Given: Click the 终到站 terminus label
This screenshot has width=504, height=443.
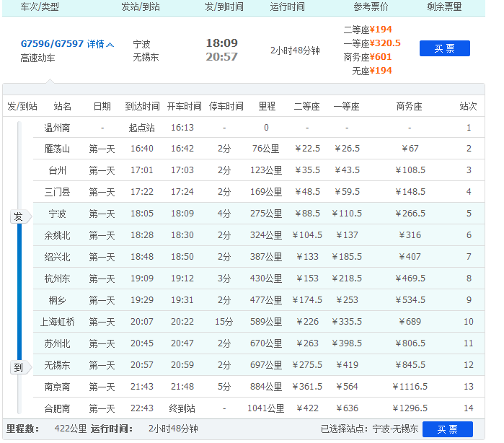Looking at the screenshot, I should [182, 408].
